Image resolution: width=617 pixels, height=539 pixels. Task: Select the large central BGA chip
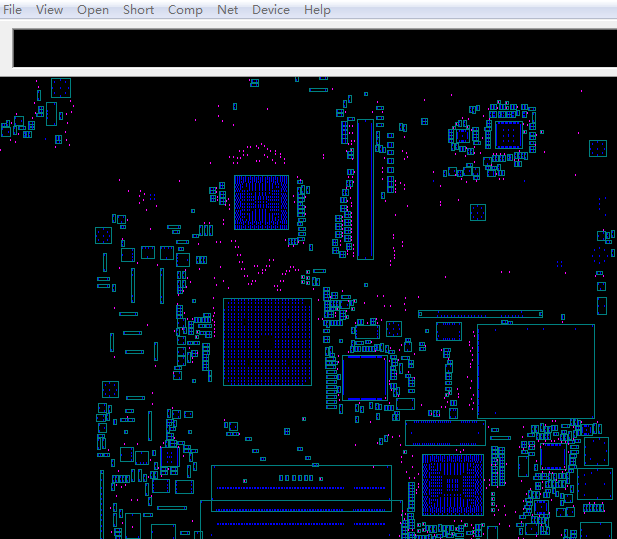tap(268, 342)
